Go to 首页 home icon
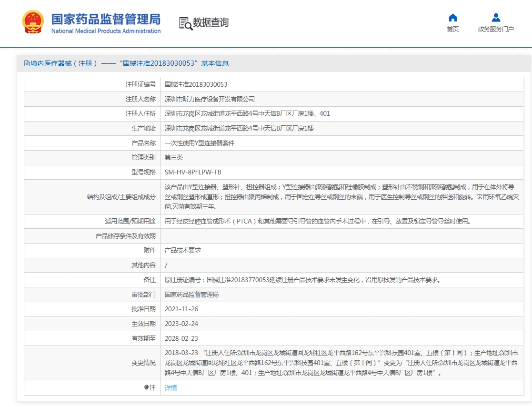This screenshot has height=407, width=532. pyautogui.click(x=452, y=17)
